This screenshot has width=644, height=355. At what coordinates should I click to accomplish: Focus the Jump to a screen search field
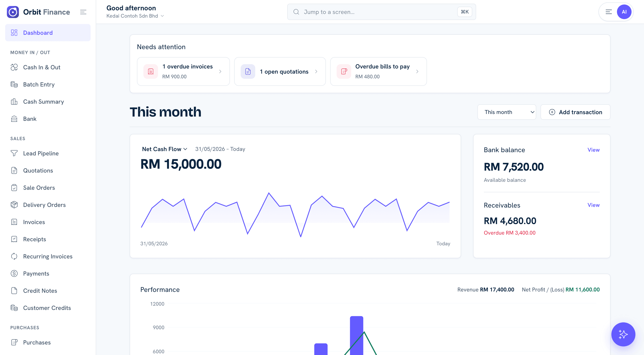click(381, 12)
